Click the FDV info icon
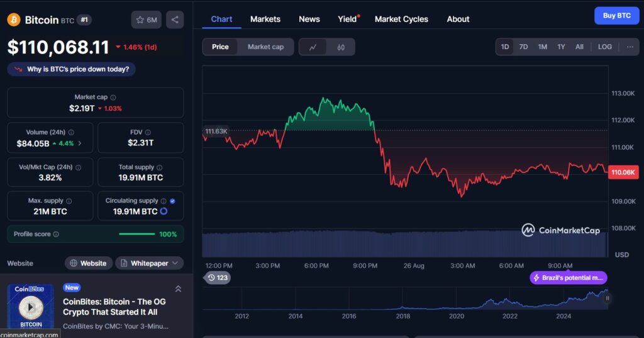Image resolution: width=644 pixels, height=338 pixels. pos(148,132)
